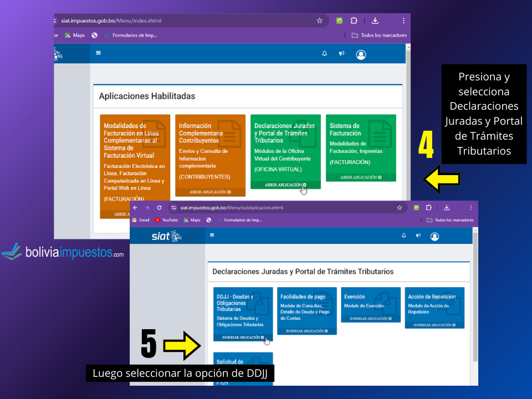This screenshot has height=399, width=532.
Task: Click INGRESAR APLICACIÓN under Facilidades de pago
Action: pyautogui.click(x=306, y=331)
